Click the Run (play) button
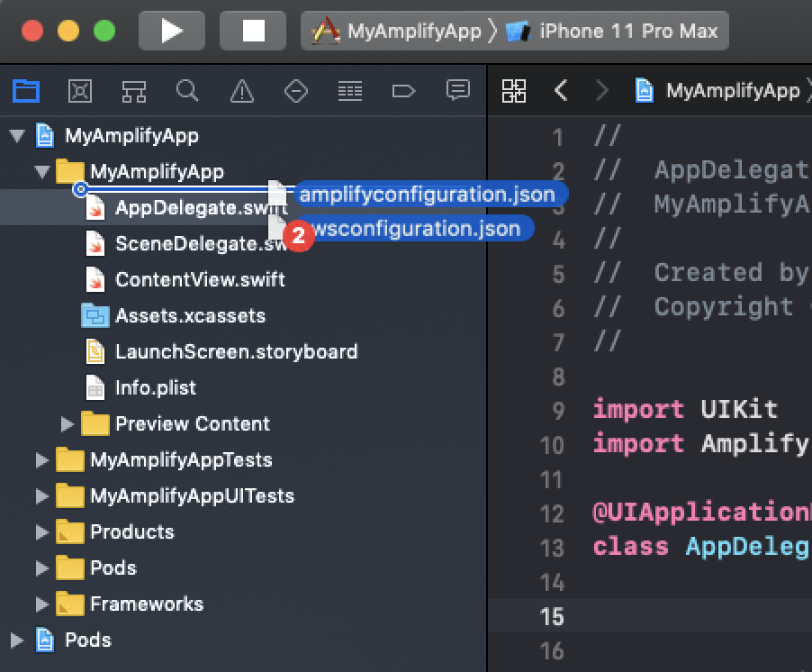Screen dimensions: 812x672 pyautogui.click(x=171, y=32)
